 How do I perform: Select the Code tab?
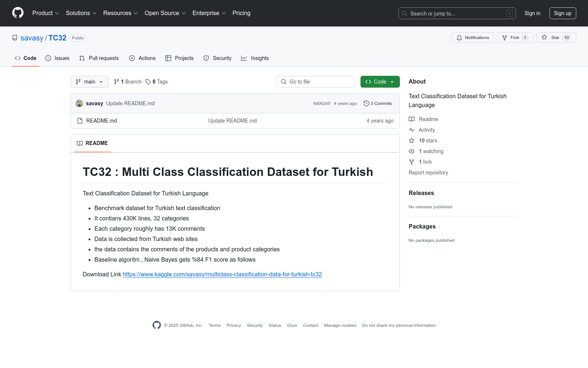[x=26, y=58]
